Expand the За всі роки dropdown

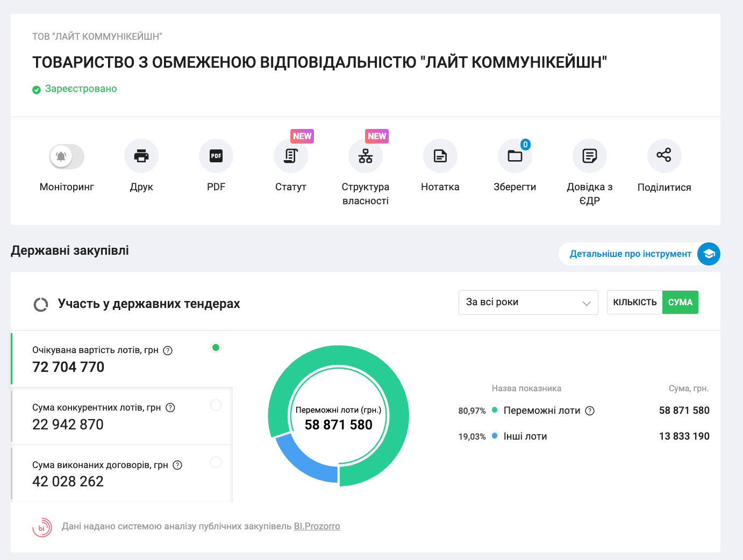(528, 303)
